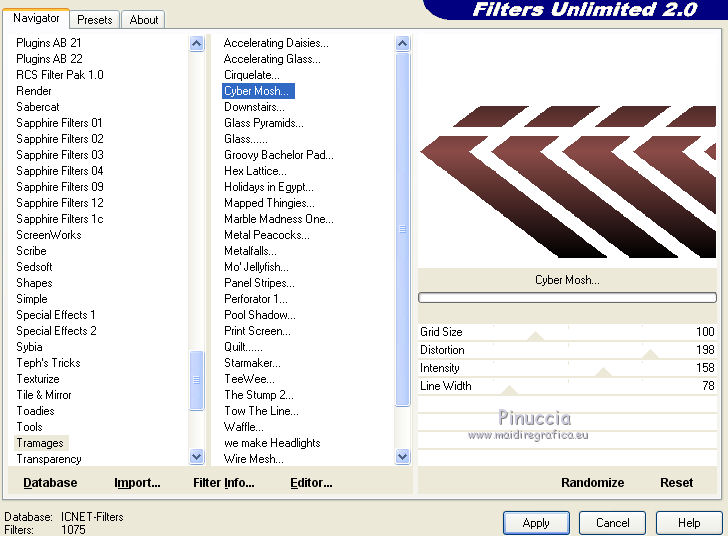The width and height of the screenshot is (728, 536).
Task: Select the Wire Mesh... filter
Action: pyautogui.click(x=254, y=459)
